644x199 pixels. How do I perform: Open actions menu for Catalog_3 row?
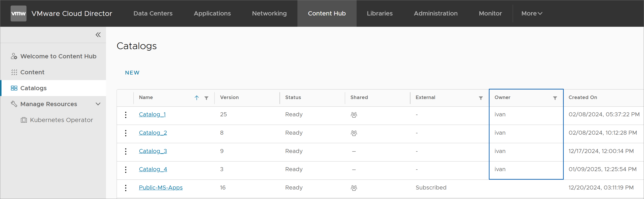click(126, 151)
